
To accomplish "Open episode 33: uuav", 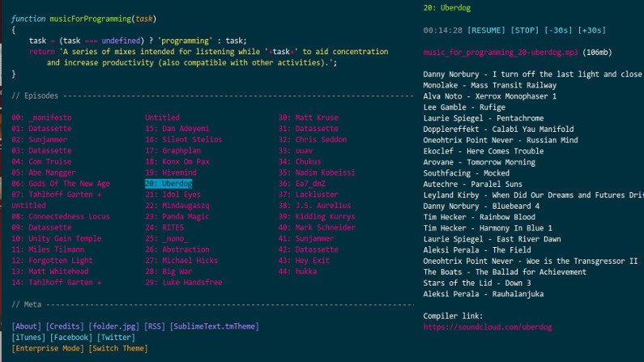I will (296, 151).
